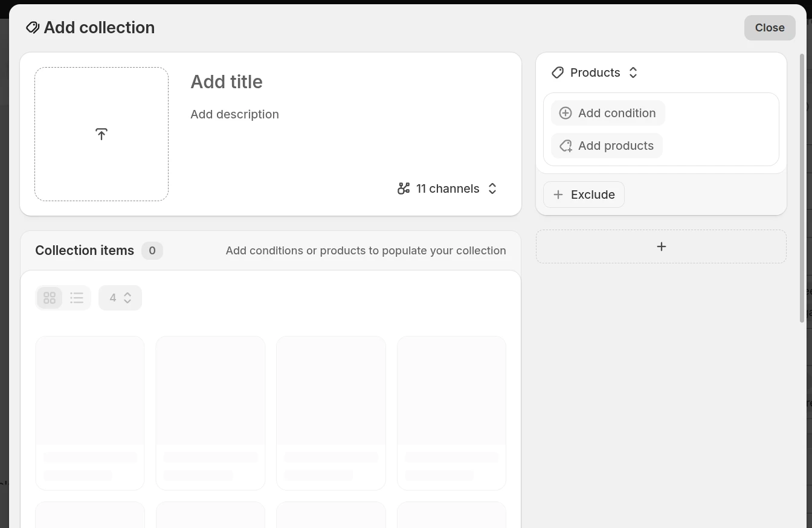This screenshot has height=528, width=812.
Task: Click the Add title field
Action: coord(227,82)
